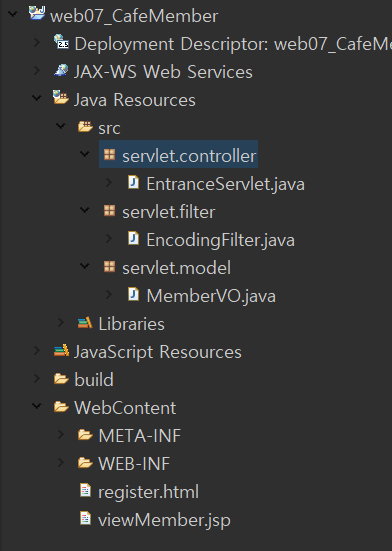This screenshot has width=392, height=551.
Task: Select the JAX-WS Web Services label
Action: coord(163,72)
